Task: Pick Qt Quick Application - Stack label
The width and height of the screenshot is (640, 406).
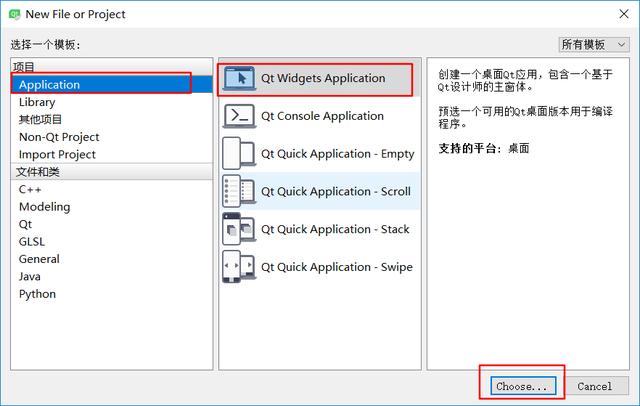Action: [335, 229]
